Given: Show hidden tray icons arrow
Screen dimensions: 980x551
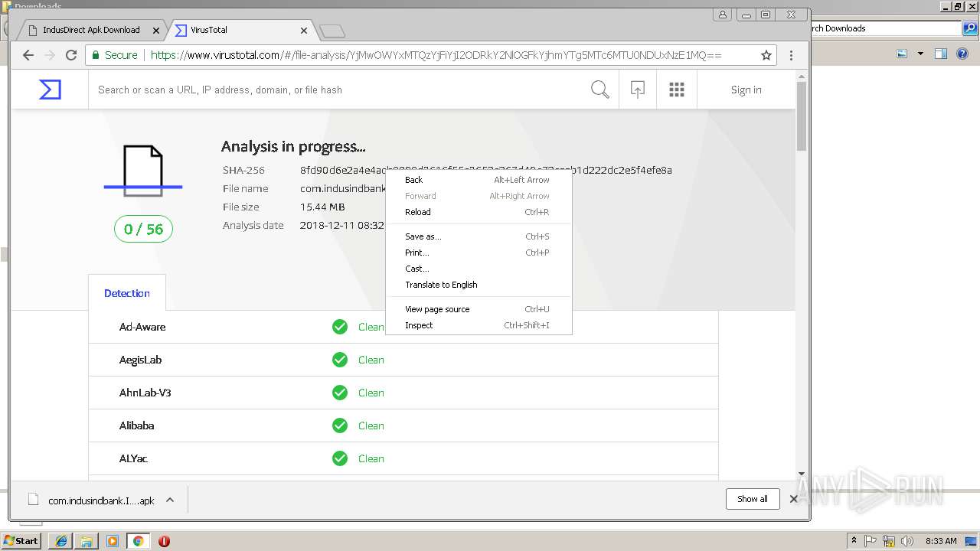Looking at the screenshot, I should (x=854, y=541).
